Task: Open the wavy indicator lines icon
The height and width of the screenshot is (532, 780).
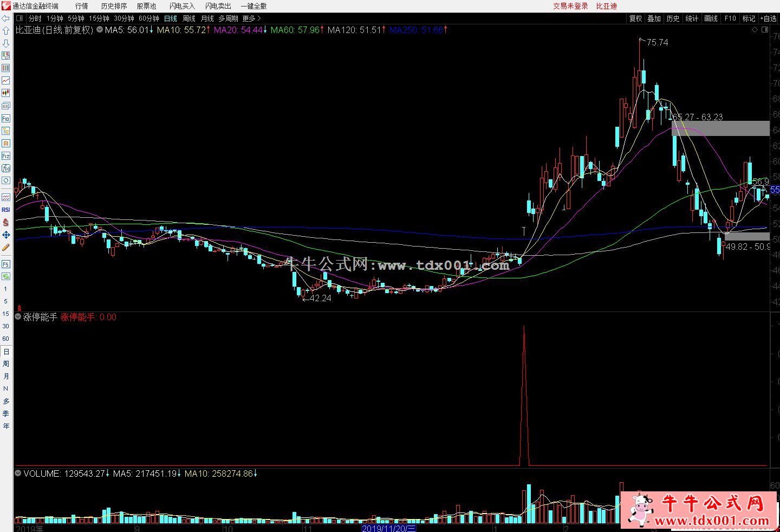Action: 6,197
